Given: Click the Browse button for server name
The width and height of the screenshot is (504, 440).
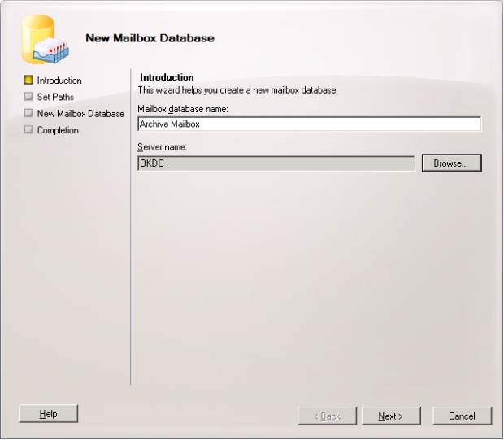Looking at the screenshot, I should pyautogui.click(x=452, y=163).
